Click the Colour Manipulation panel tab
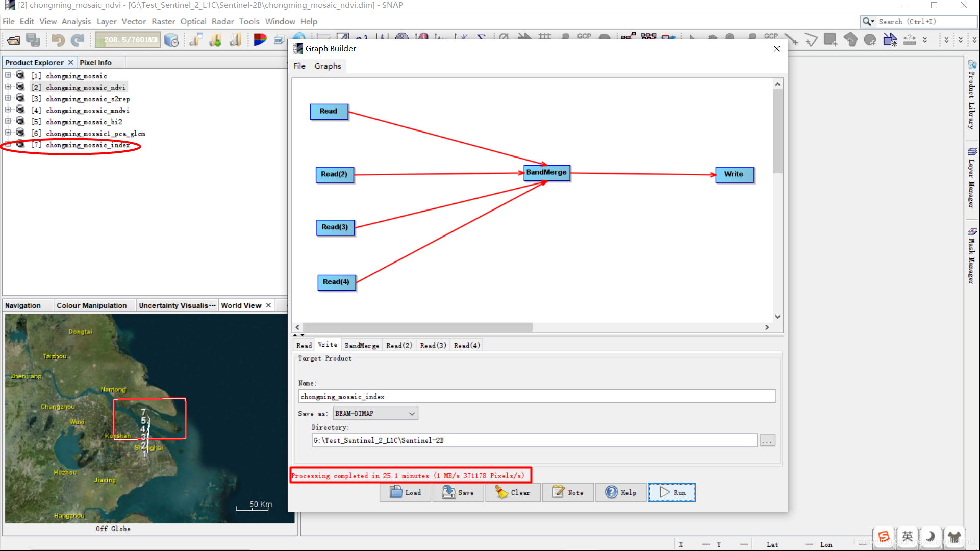The height and width of the screenshot is (551, 980). (91, 305)
